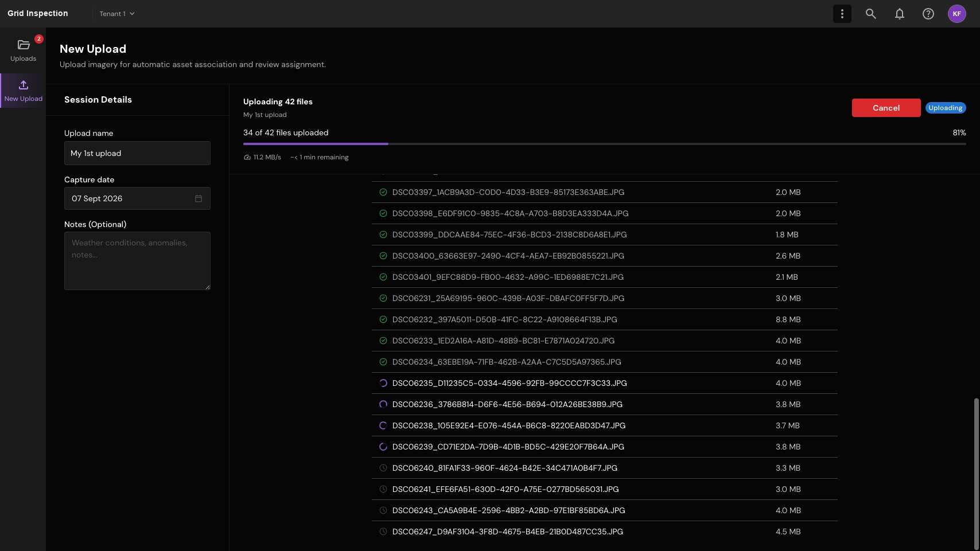The height and width of the screenshot is (551, 980).
Task: Click completed check icon for DSC03400 file
Action: click(x=383, y=256)
